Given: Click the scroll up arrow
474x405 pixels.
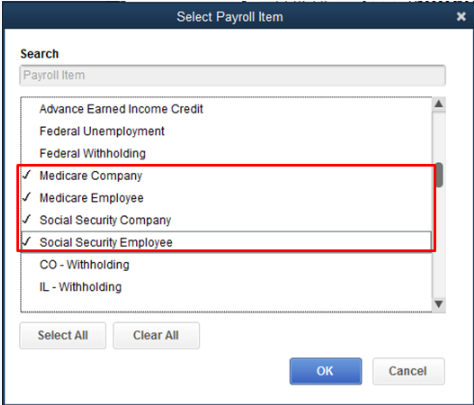Looking at the screenshot, I should [439, 104].
